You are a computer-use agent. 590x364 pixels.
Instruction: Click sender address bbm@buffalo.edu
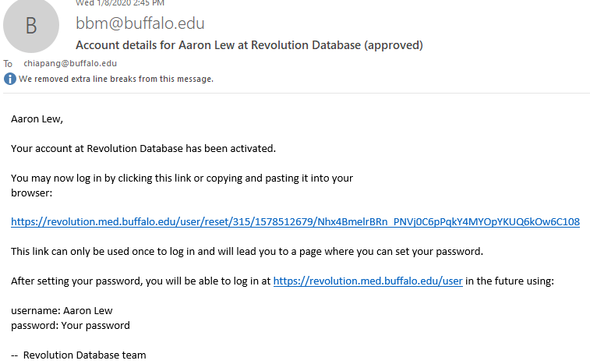(140, 23)
